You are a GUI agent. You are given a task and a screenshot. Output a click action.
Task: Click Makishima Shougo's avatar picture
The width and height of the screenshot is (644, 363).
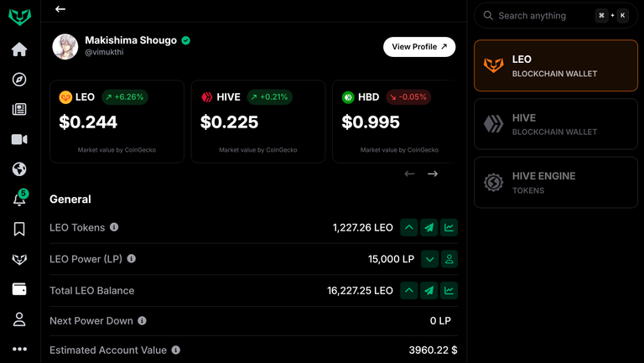point(65,46)
